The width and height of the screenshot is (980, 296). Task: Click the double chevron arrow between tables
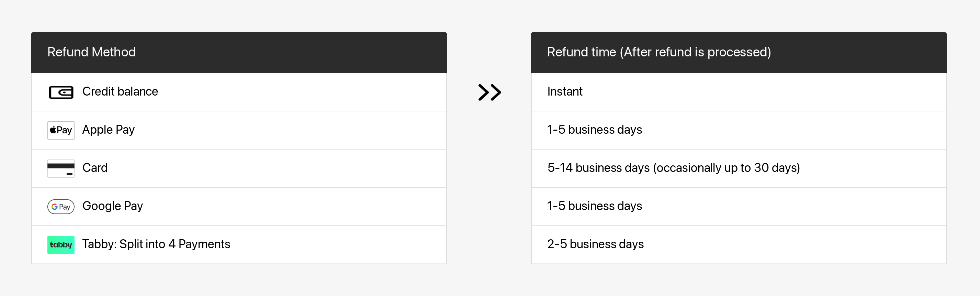coord(489,92)
